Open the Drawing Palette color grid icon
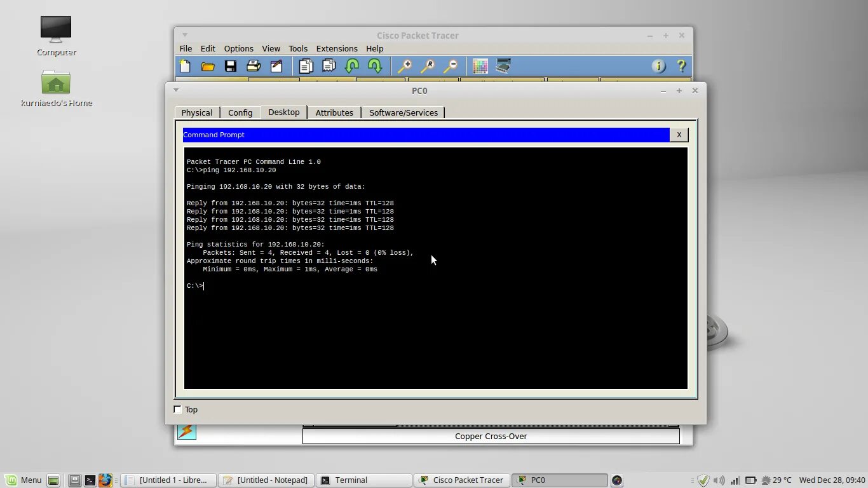Image resolution: width=868 pixels, height=488 pixels. click(480, 66)
